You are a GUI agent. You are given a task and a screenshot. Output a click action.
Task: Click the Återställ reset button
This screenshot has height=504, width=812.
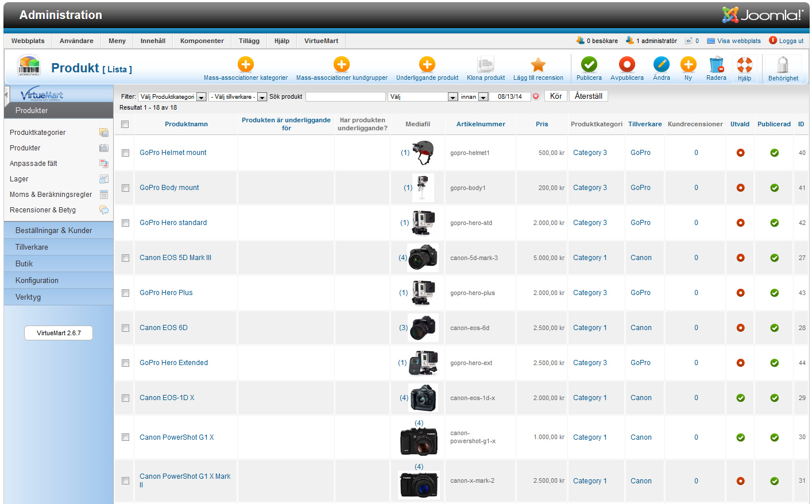(589, 96)
